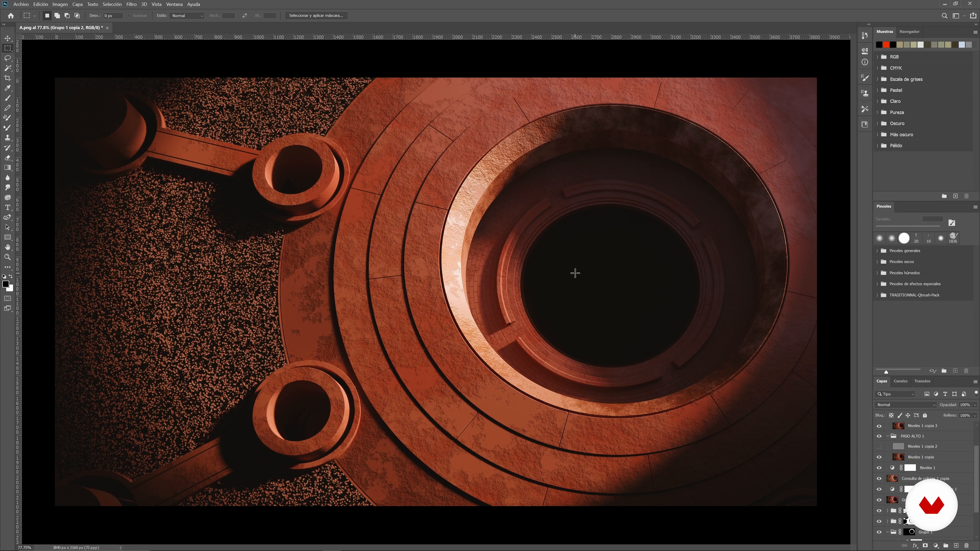
Task: Toggle Quick Mask mode
Action: (x=8, y=298)
